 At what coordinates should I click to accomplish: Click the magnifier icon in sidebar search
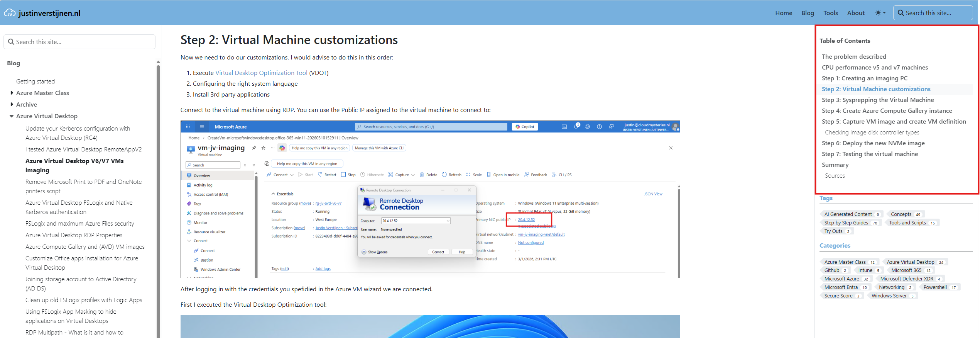(x=11, y=42)
